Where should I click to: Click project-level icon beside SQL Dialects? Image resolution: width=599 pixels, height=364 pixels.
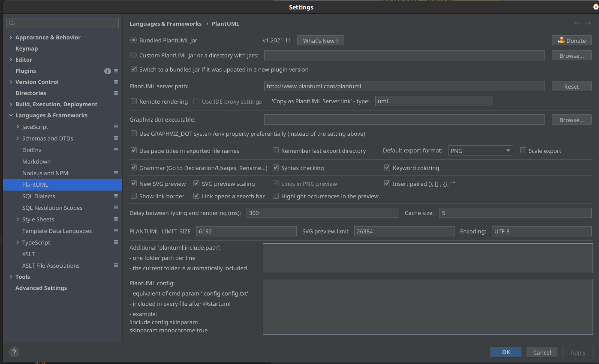(x=116, y=196)
